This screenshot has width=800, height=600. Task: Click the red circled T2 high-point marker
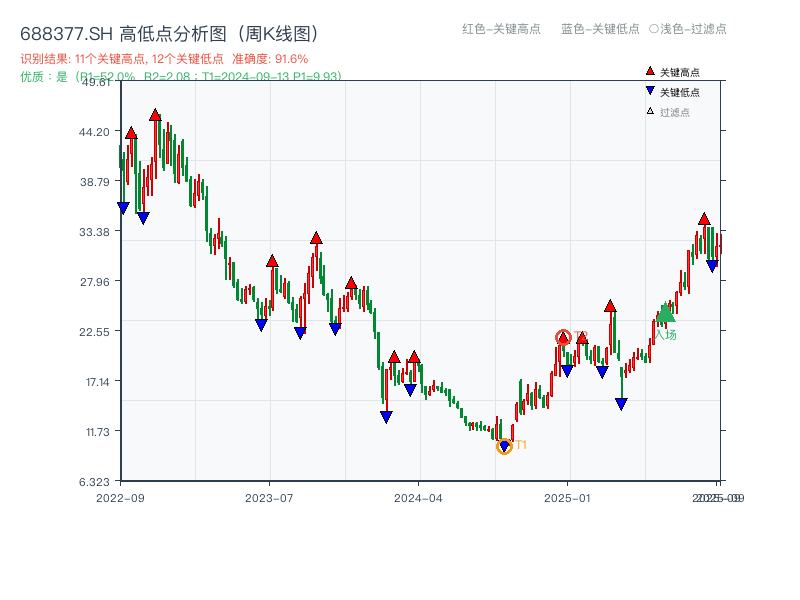pyautogui.click(x=563, y=337)
